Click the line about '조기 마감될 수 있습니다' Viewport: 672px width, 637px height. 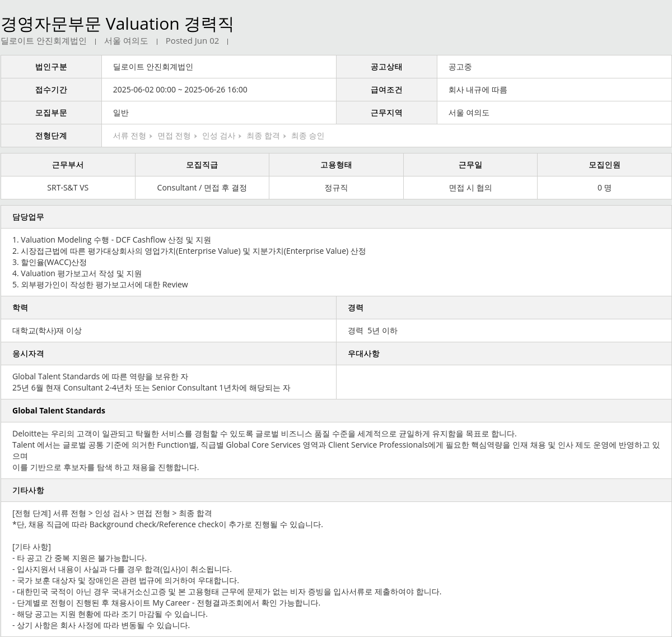pyautogui.click(x=110, y=614)
